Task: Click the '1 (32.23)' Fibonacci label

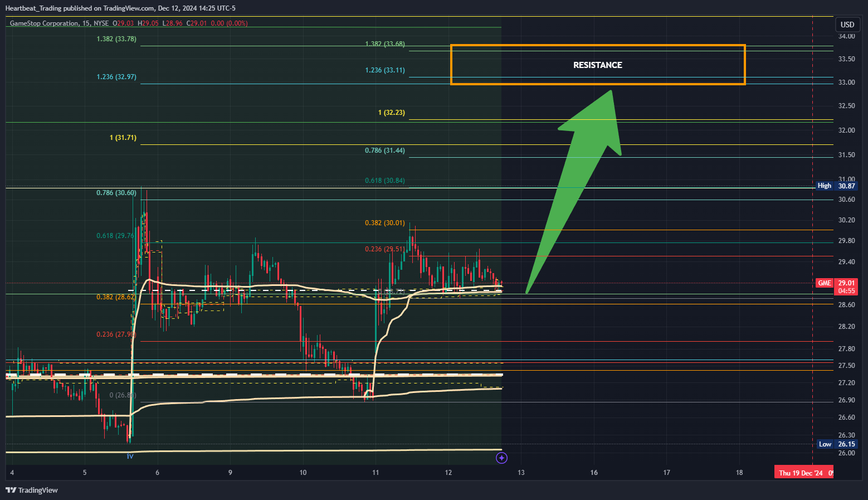Action: 392,113
